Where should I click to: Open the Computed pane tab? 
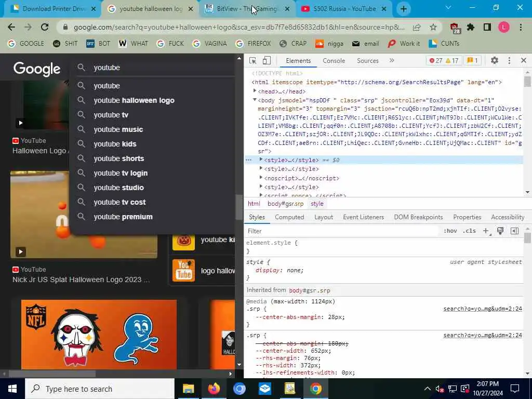tap(289, 217)
